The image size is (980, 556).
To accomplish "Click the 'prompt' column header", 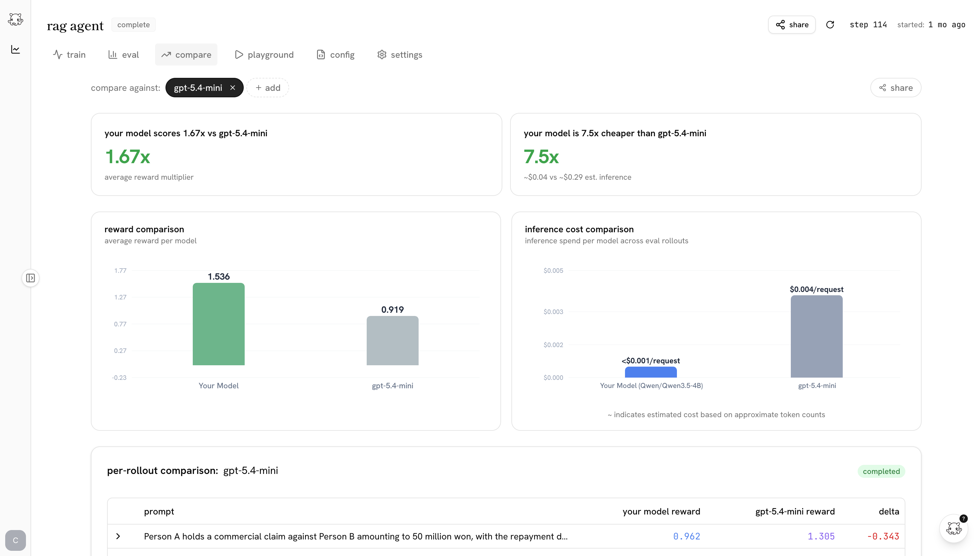I will [x=159, y=511].
